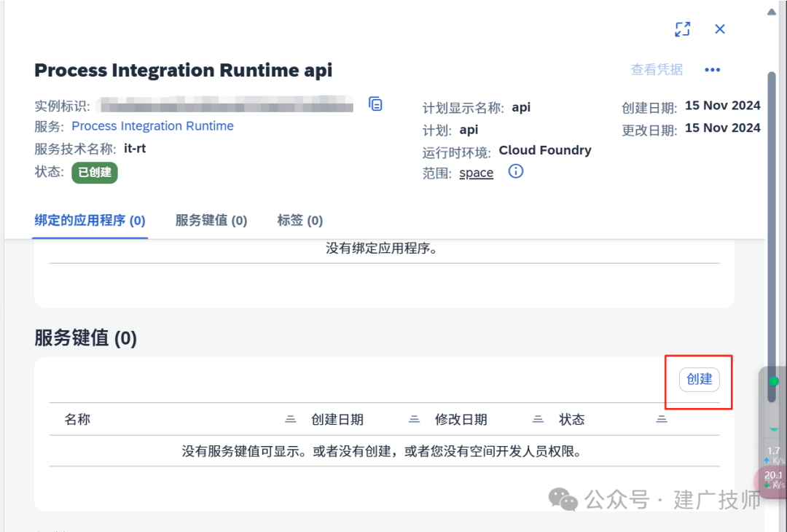Click the info icon next to space
The image size is (787, 532).
point(515,171)
